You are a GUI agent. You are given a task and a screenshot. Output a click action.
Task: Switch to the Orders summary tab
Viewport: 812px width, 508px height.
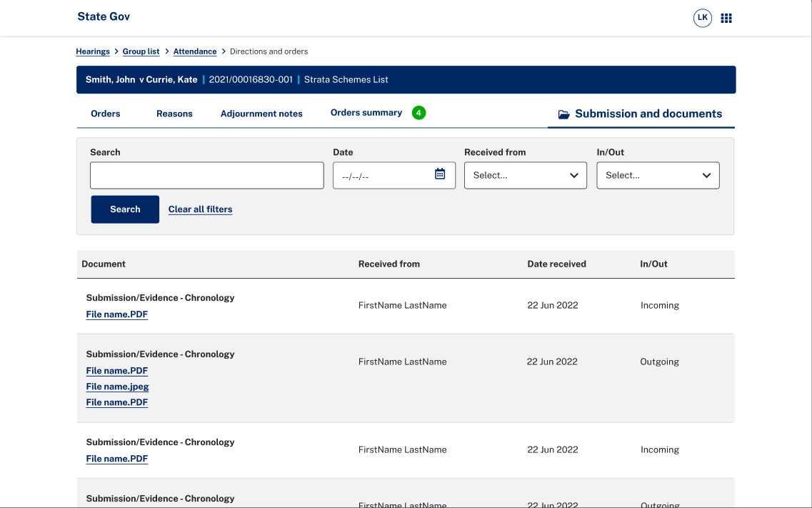click(366, 113)
